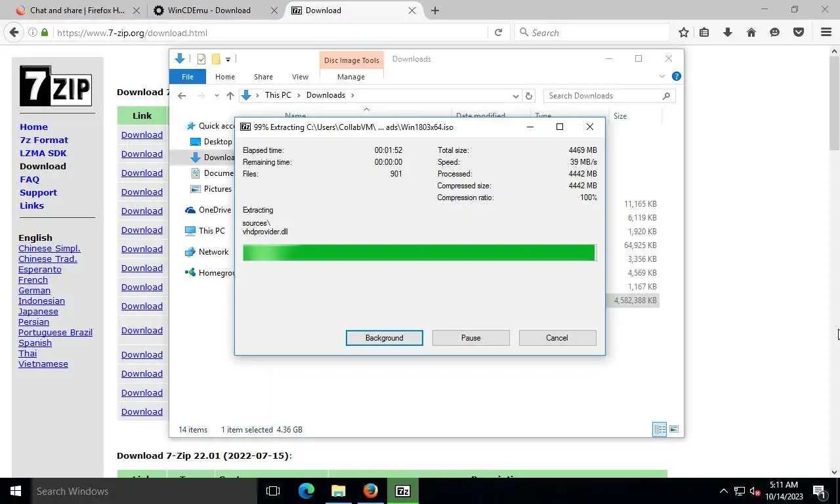Open LZMA SDK link in sidebar
This screenshot has height=504, width=840.
(x=43, y=154)
